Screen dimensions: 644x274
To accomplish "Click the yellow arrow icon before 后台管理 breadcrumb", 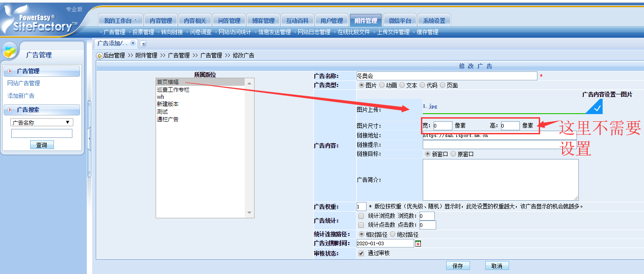I will 99,56.
